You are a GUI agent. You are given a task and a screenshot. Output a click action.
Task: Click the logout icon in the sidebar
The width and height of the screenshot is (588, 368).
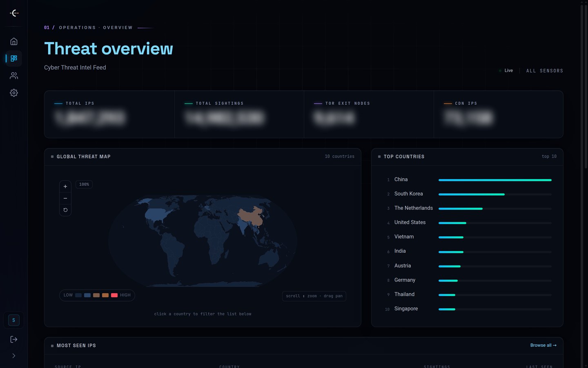[x=14, y=339]
